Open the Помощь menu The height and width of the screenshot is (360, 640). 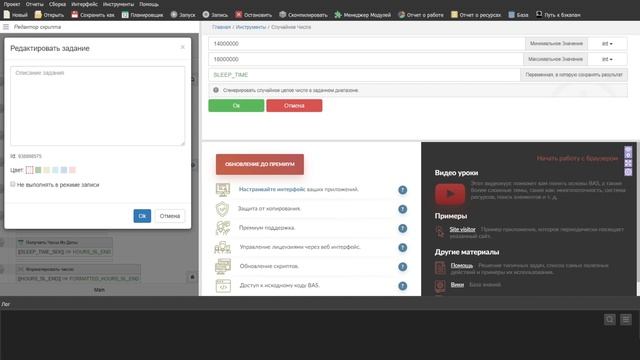pyautogui.click(x=149, y=4)
